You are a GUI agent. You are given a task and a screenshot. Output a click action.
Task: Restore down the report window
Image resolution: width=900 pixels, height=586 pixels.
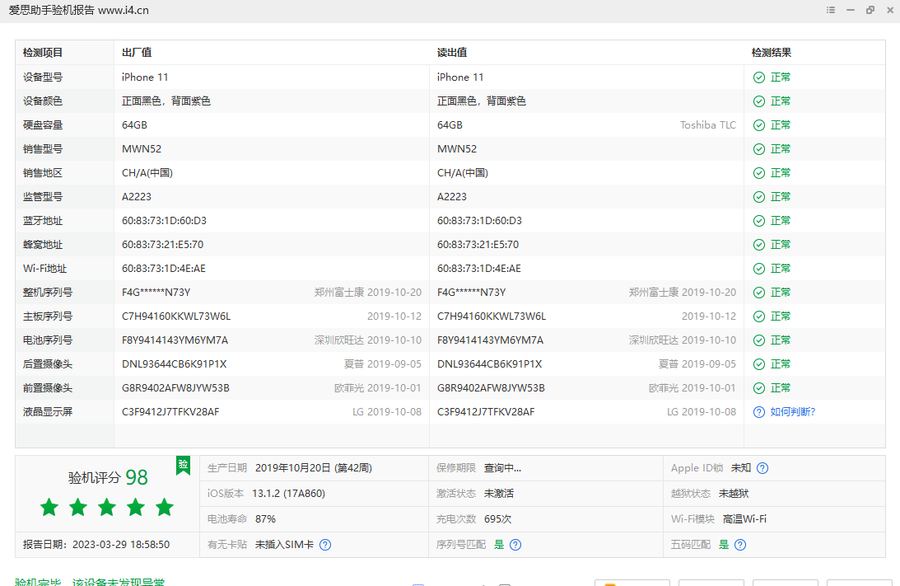[870, 10]
